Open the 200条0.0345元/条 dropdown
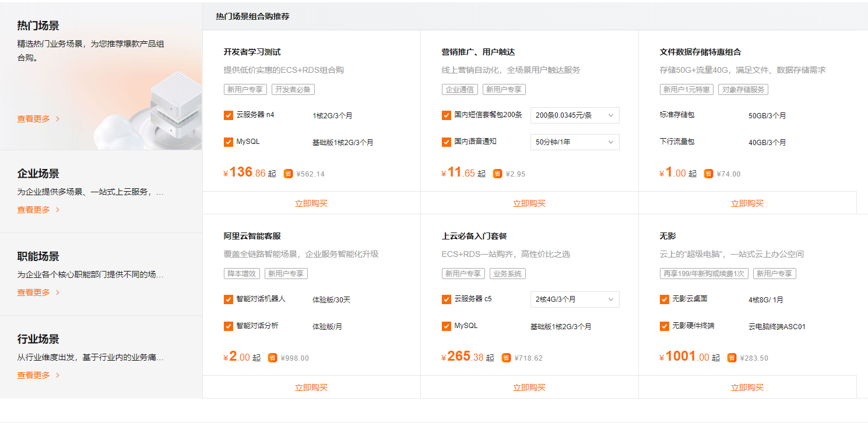 click(574, 115)
